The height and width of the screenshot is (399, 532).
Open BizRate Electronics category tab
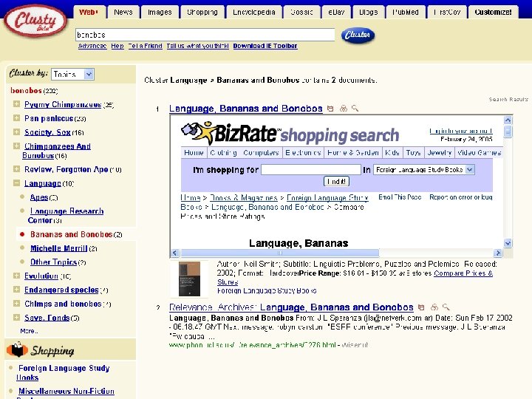pos(303,153)
